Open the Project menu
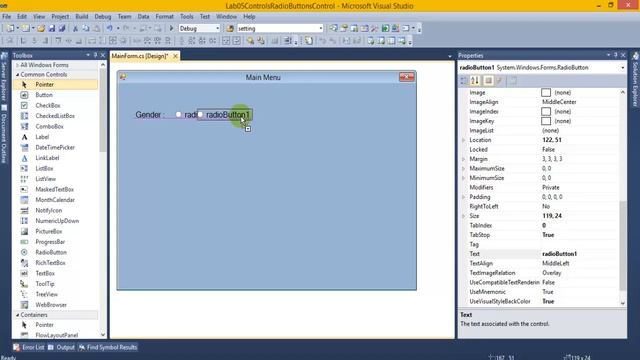The image size is (640, 360). click(x=60, y=17)
